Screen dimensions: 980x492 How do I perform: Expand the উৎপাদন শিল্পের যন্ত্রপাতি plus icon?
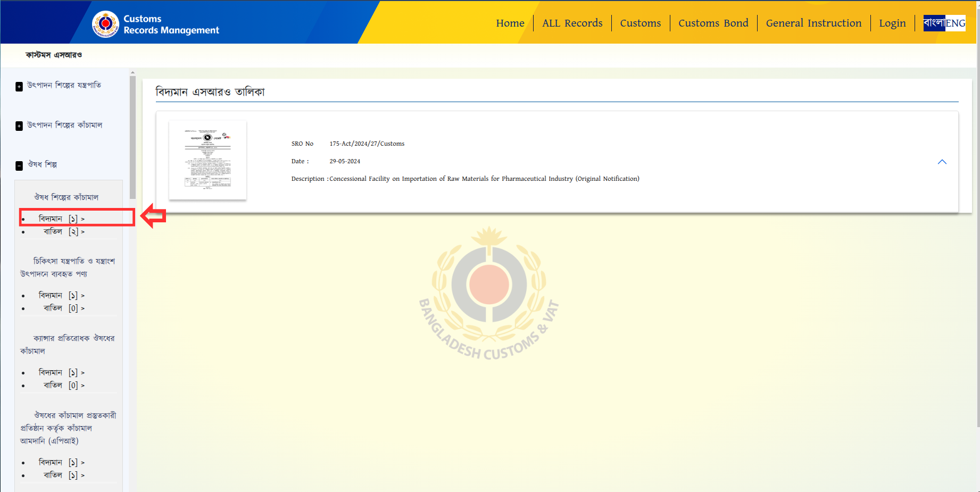click(x=19, y=86)
